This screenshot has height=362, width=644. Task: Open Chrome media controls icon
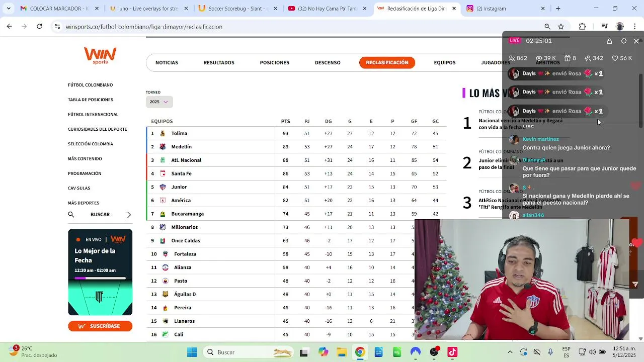coord(605,27)
